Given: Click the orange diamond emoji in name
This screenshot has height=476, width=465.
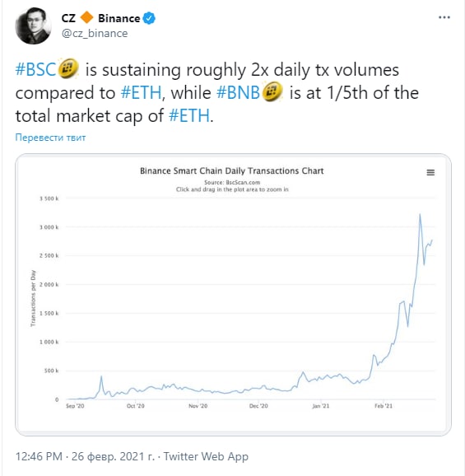Looking at the screenshot, I should point(86,17).
